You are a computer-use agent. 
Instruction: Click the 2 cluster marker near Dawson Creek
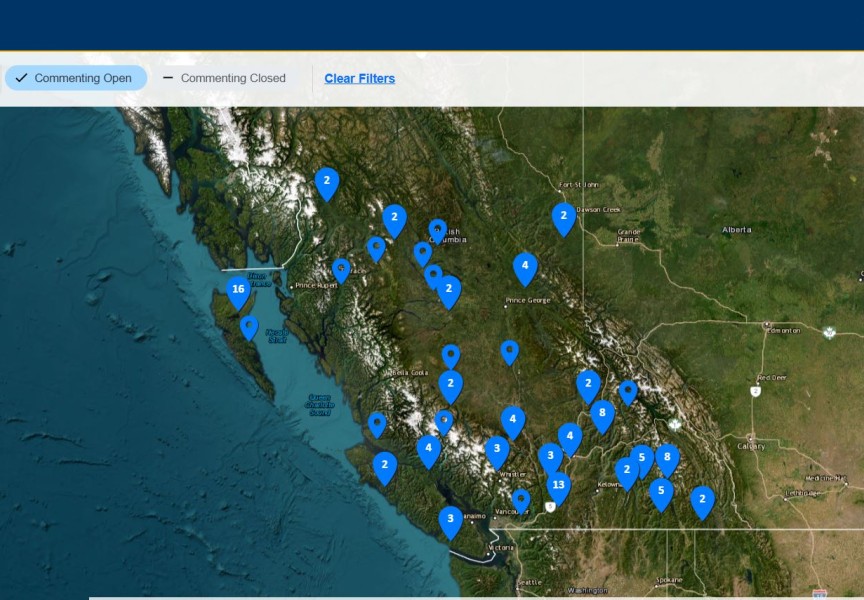564,216
